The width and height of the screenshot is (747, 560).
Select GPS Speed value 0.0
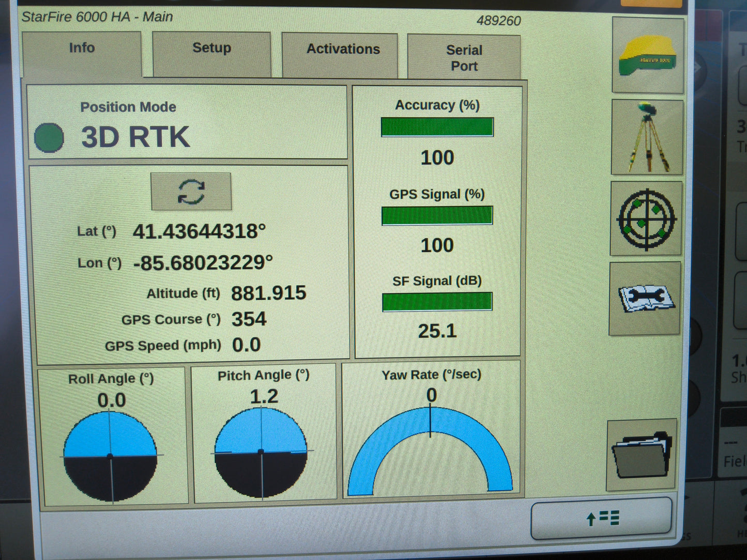246,345
